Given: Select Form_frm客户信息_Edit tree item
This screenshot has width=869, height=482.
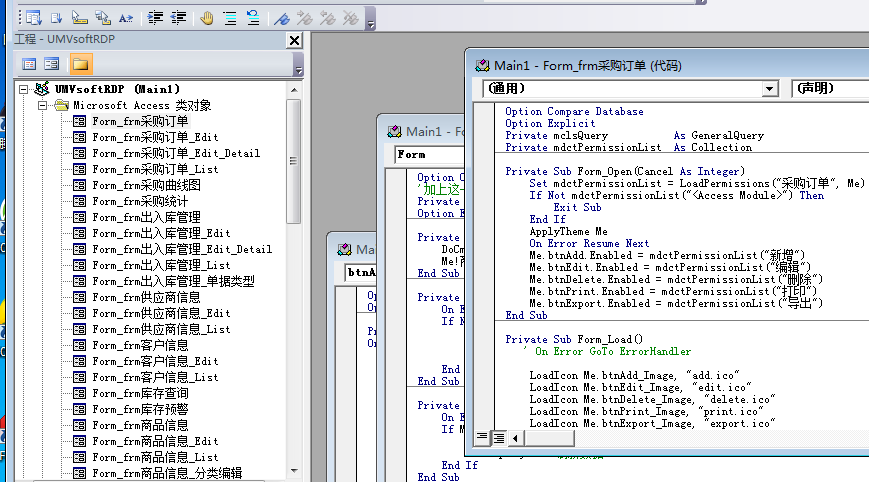Looking at the screenshot, I should (155, 362).
